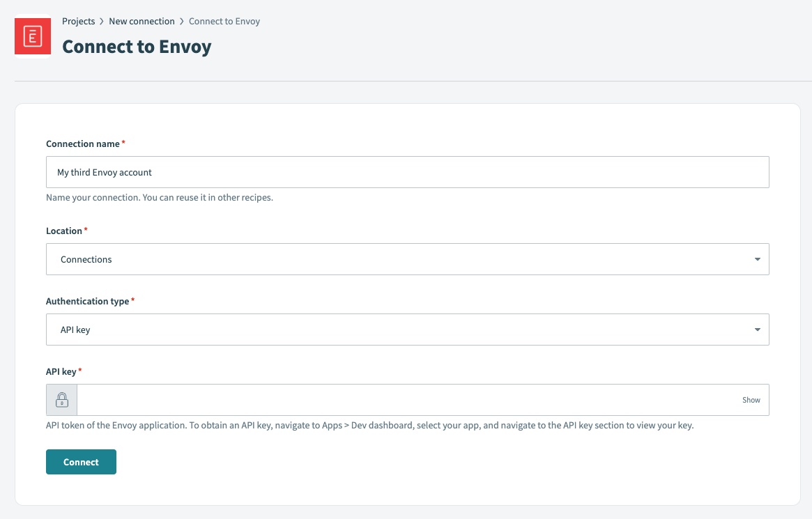The width and height of the screenshot is (812, 519).
Task: Click the lock icon beside the API key field
Action: click(x=61, y=399)
